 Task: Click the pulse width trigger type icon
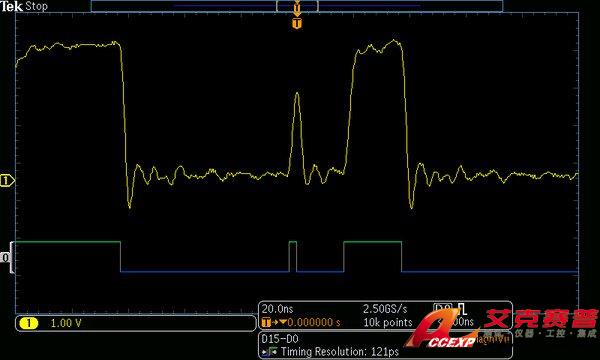pyautogui.click(x=462, y=308)
